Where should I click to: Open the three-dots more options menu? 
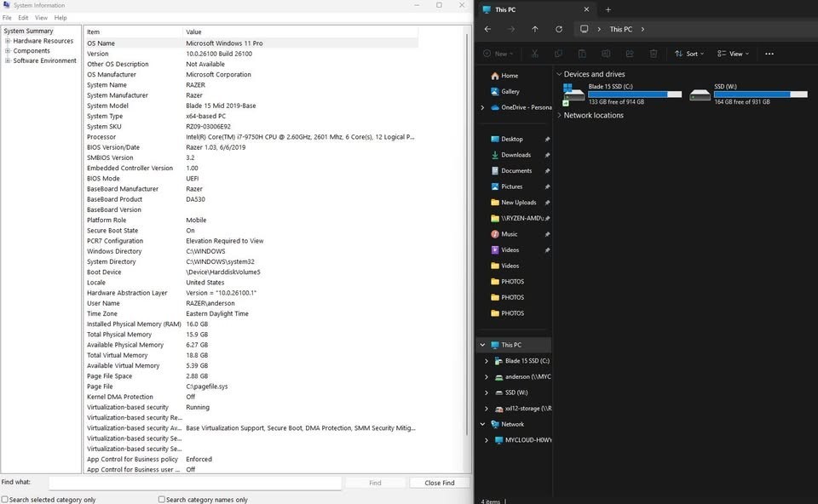pyautogui.click(x=769, y=54)
